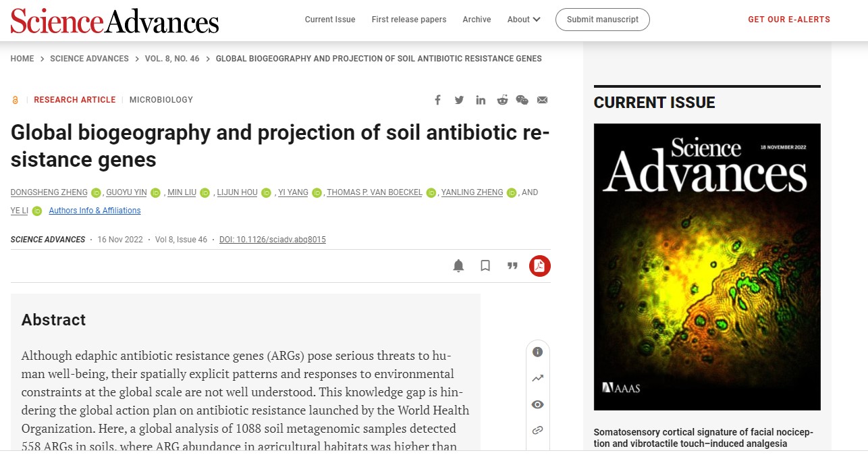Share article on Reddit

[x=502, y=100]
